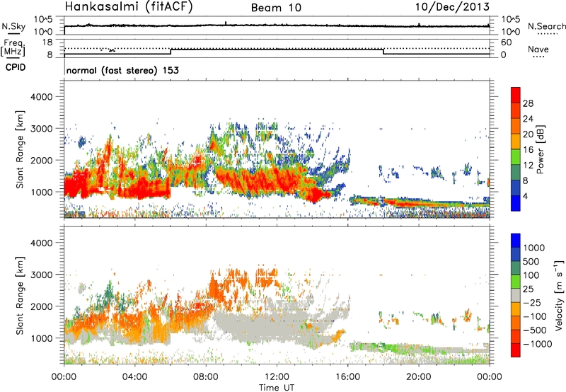
Task: Click the 4000 tick in the velocity panel
Action: [41, 243]
